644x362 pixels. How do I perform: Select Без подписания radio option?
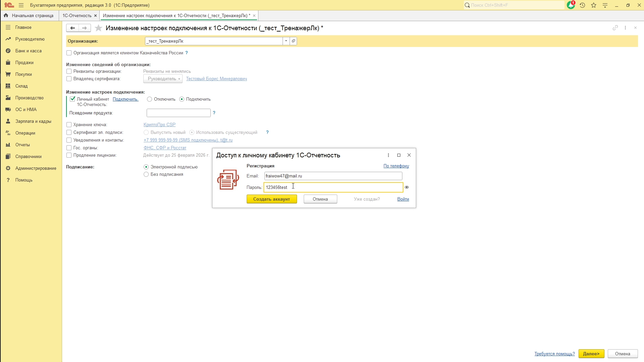pyautogui.click(x=146, y=174)
